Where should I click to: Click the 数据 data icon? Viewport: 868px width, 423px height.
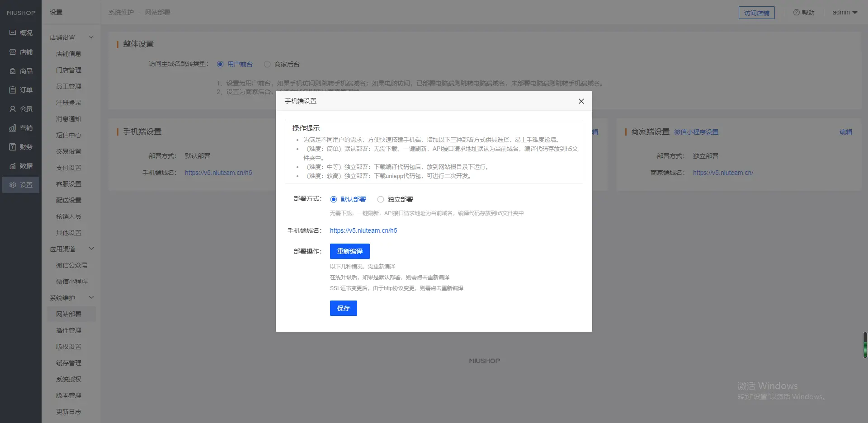[x=13, y=166]
